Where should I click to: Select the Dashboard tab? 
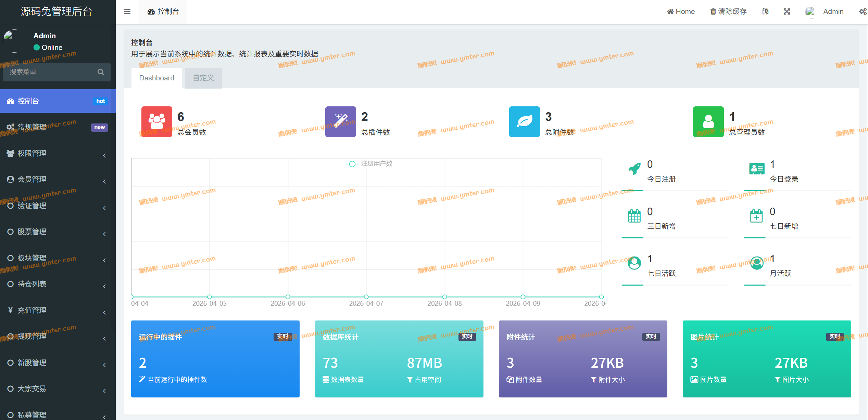tap(156, 78)
